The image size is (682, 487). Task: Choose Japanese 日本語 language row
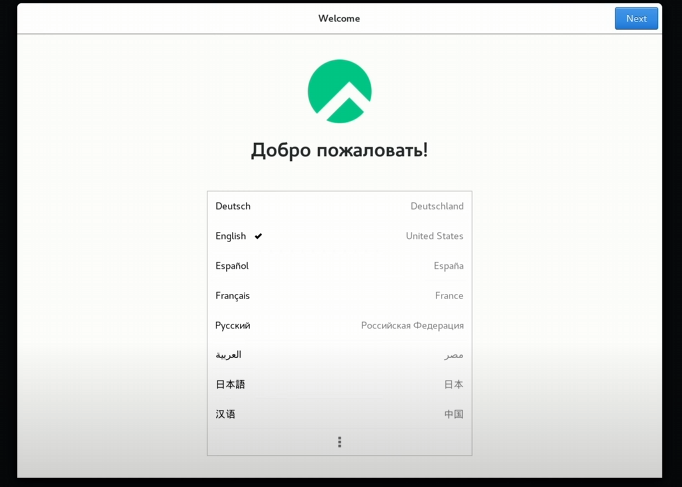click(339, 384)
